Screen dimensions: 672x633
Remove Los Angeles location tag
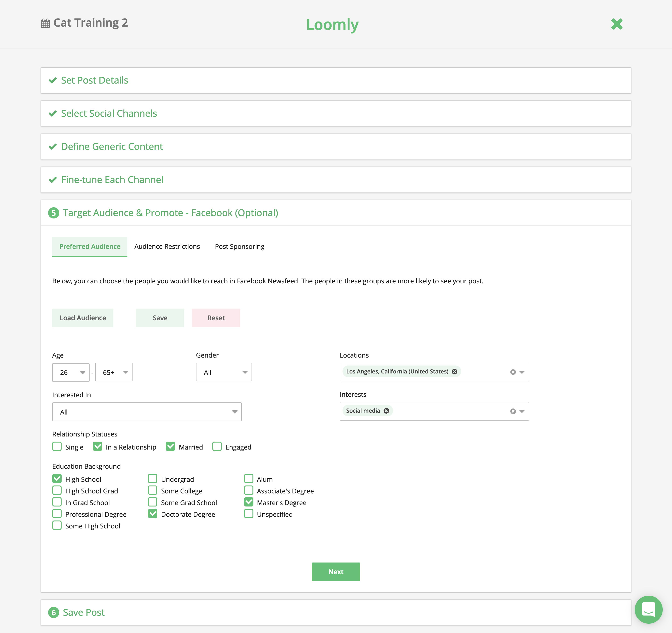pos(455,371)
